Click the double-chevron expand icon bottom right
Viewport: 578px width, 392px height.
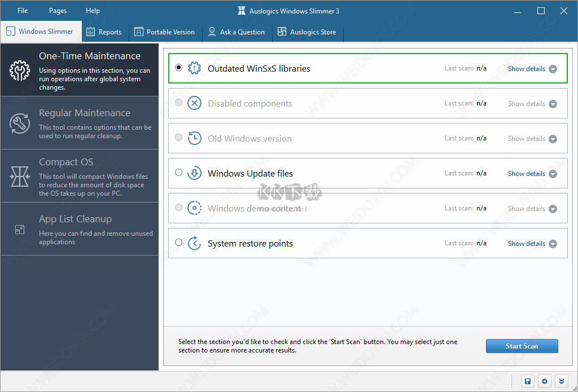[x=561, y=381]
